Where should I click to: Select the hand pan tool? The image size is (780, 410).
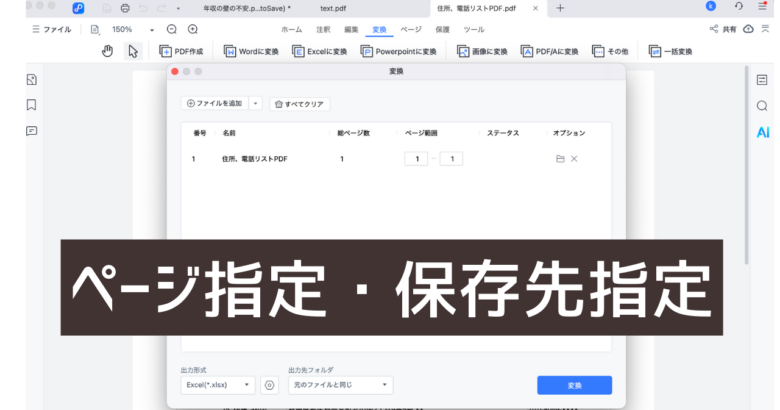click(108, 51)
